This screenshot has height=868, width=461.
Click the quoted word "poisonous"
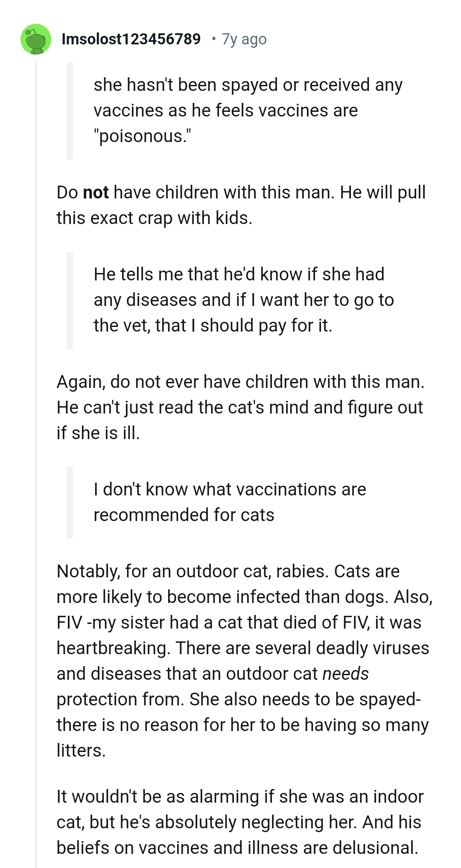click(x=142, y=136)
